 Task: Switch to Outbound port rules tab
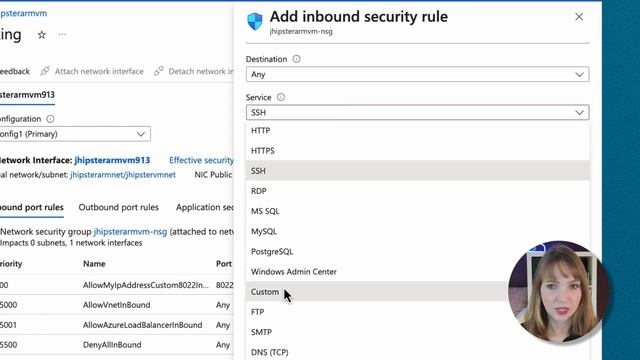click(118, 207)
